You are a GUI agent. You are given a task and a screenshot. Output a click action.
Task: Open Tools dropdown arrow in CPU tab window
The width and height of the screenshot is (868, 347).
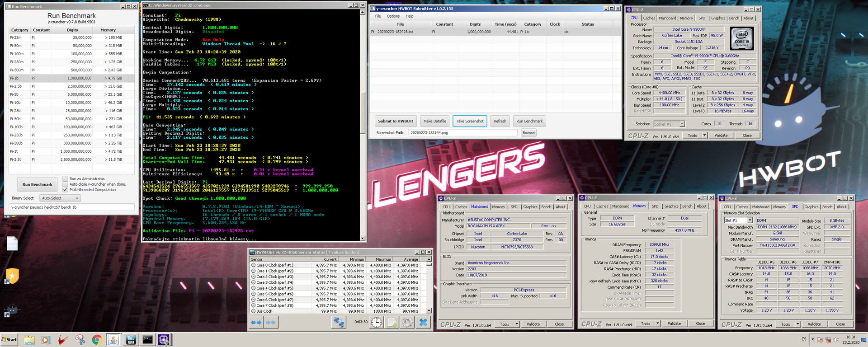[704, 136]
